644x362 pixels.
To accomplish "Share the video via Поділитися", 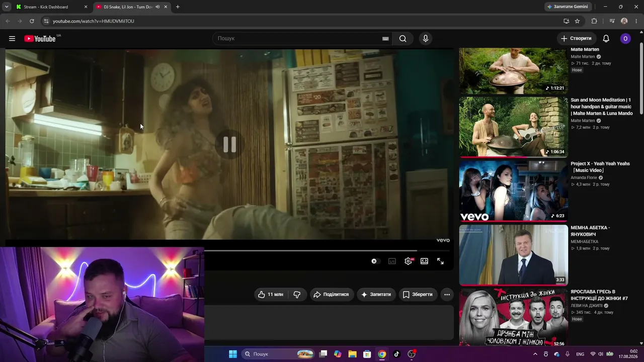I will click(x=332, y=295).
